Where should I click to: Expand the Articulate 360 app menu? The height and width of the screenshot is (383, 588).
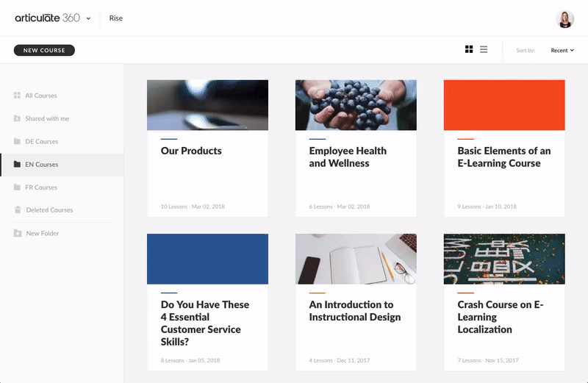click(88, 18)
